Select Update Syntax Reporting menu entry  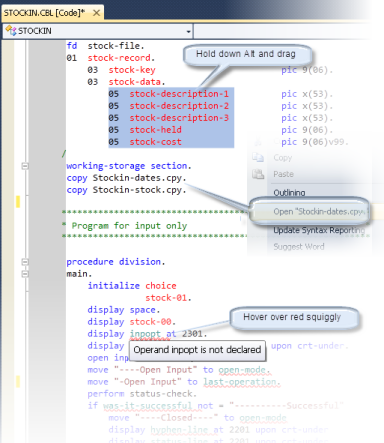(319, 230)
